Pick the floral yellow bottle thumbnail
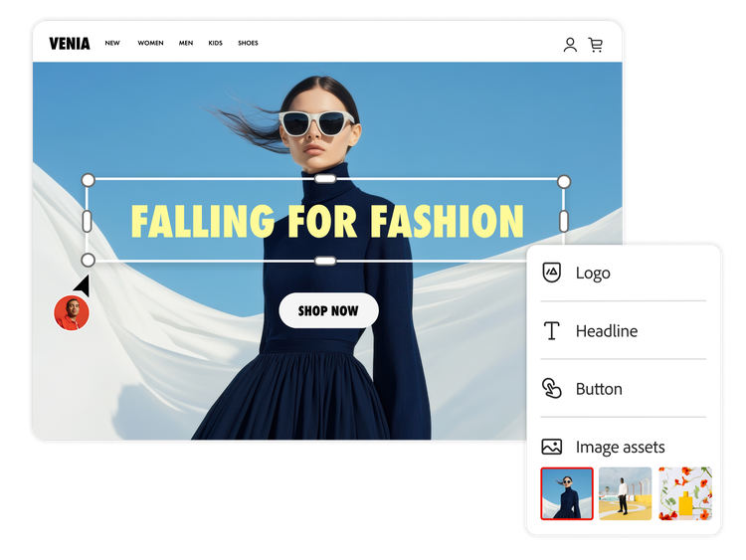Screen dimensions: 746x560 (684, 493)
